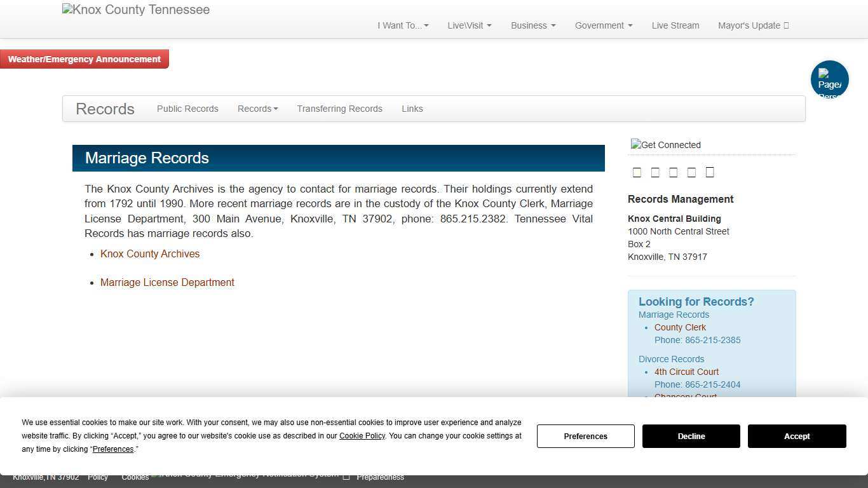Expand the "I Want To..." dropdown
Screen dimensions: 868x488
(x=402, y=25)
